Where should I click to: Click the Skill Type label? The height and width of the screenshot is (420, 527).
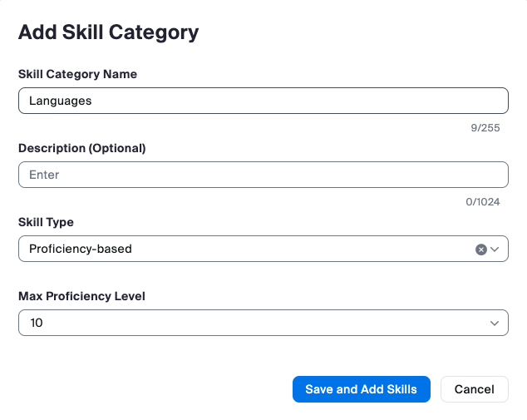coord(46,222)
